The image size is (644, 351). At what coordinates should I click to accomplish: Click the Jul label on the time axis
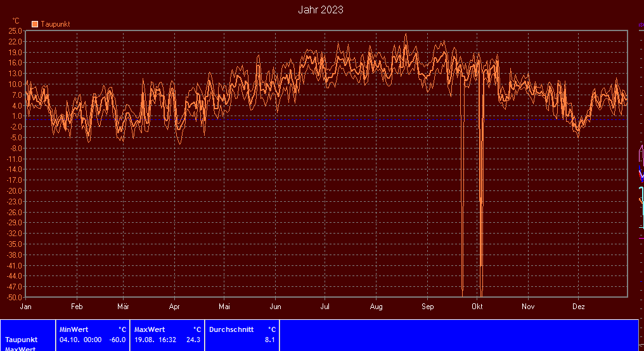click(x=325, y=306)
